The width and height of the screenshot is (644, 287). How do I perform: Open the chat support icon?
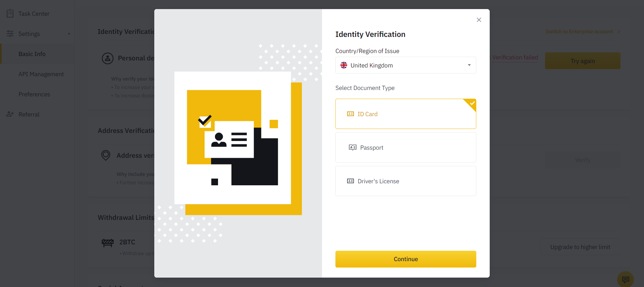pyautogui.click(x=626, y=280)
